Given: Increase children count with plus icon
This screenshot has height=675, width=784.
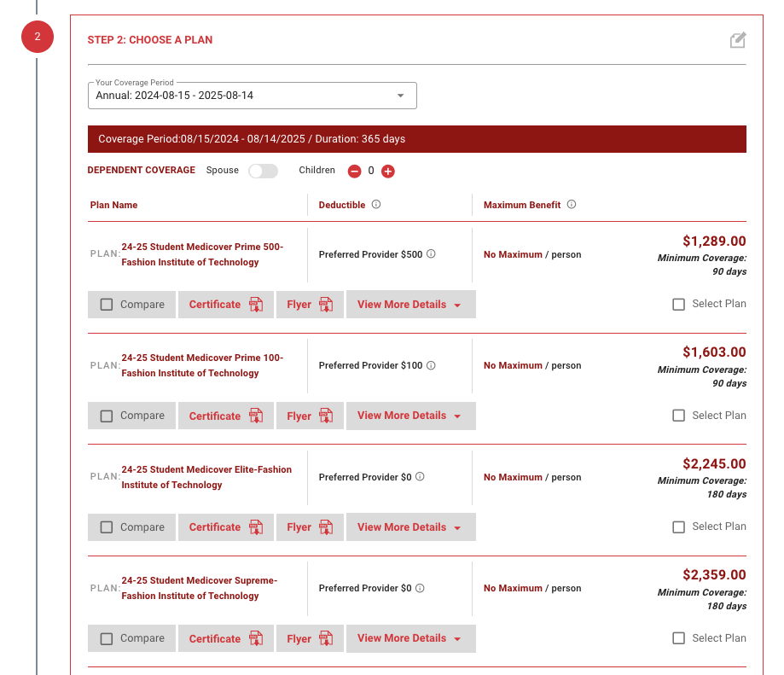Looking at the screenshot, I should pos(388,172).
